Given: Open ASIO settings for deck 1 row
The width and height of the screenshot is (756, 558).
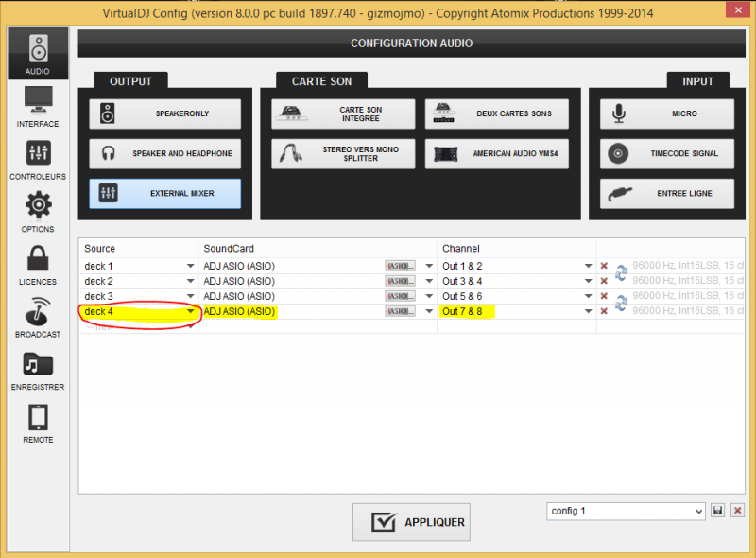Looking at the screenshot, I should [x=400, y=266].
